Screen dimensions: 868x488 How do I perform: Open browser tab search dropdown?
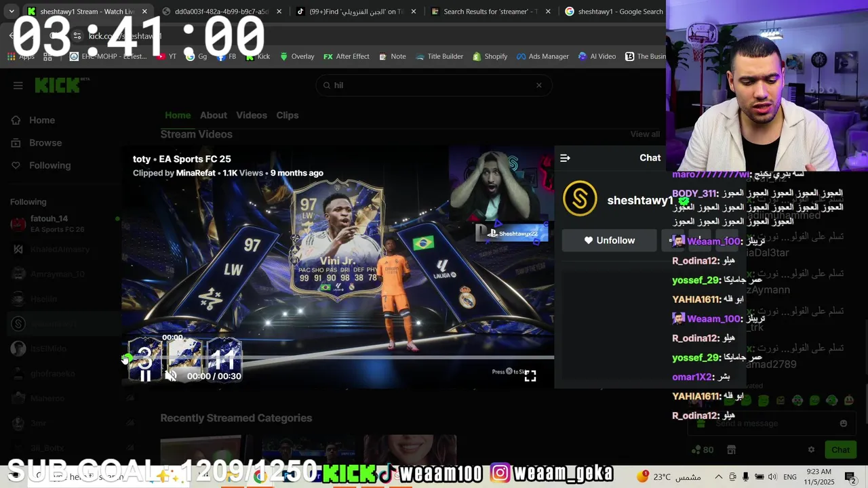[x=12, y=12]
